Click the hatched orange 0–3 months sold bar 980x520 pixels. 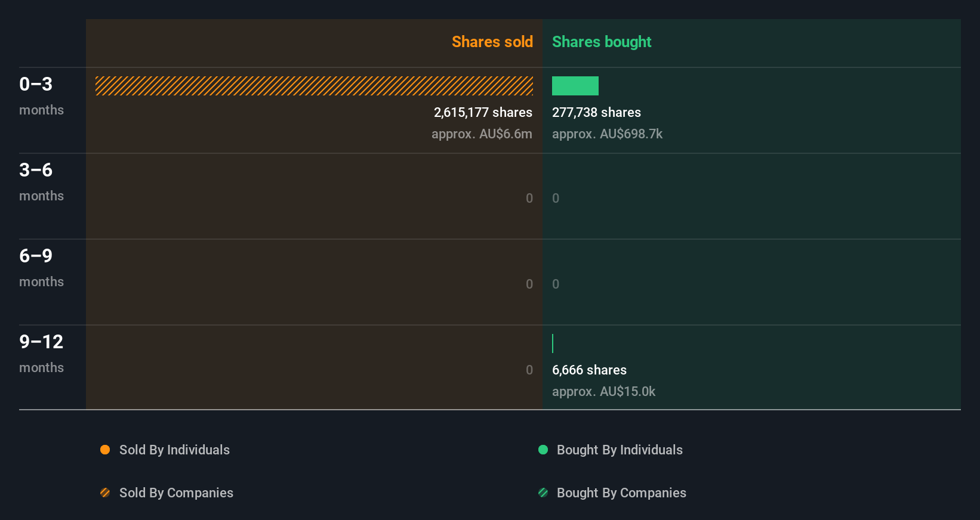[314, 86]
